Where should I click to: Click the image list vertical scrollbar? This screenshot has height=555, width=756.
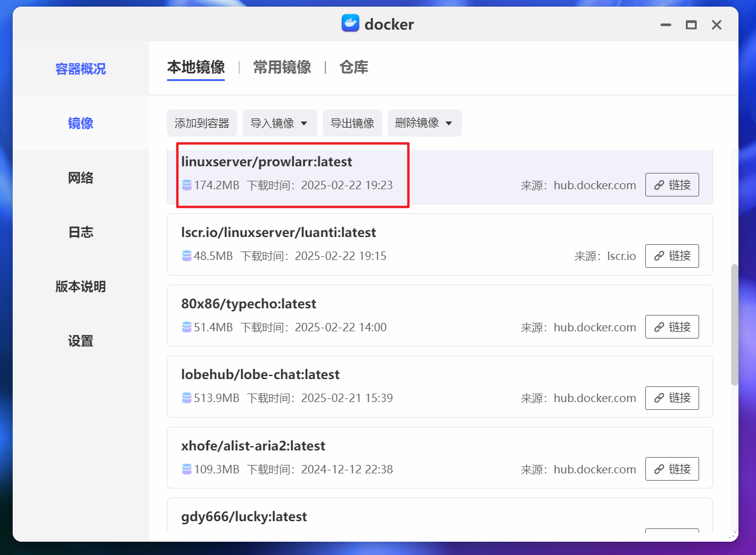click(735, 325)
